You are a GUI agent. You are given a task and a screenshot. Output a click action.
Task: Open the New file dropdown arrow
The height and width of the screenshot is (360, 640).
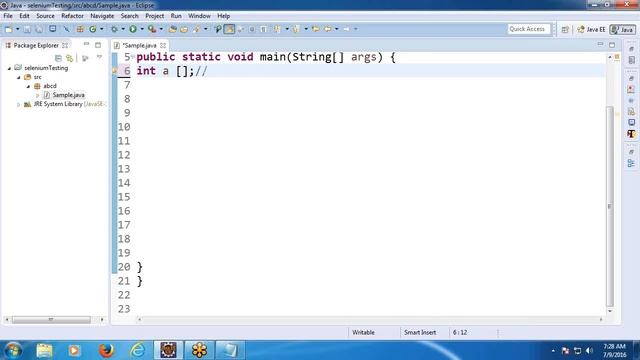point(18,29)
